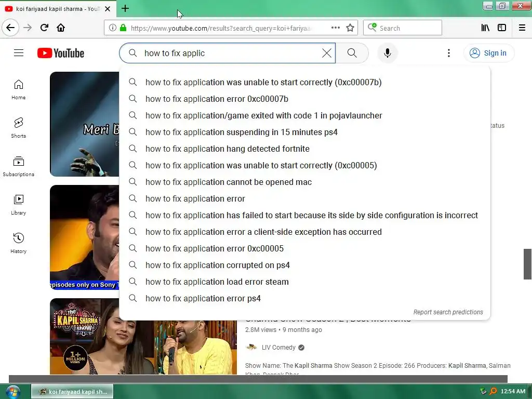Viewport: 532px width, 399px height.
Task: Click the browser Search box
Action: coord(403,28)
